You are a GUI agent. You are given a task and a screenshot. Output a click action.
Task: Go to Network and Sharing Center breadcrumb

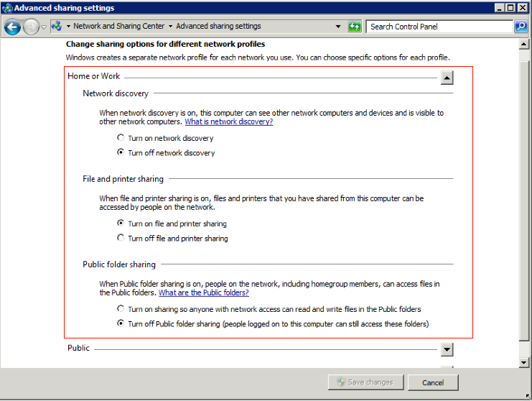coord(118,26)
